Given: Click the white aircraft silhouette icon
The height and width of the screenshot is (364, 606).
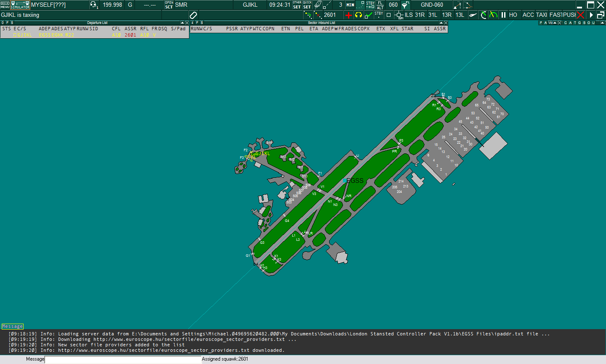Looking at the screenshot, I should click(473, 15).
